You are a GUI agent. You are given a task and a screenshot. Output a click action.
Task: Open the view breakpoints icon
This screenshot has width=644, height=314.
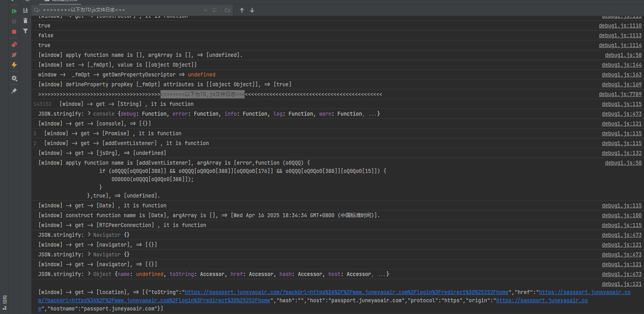pyautogui.click(x=14, y=45)
